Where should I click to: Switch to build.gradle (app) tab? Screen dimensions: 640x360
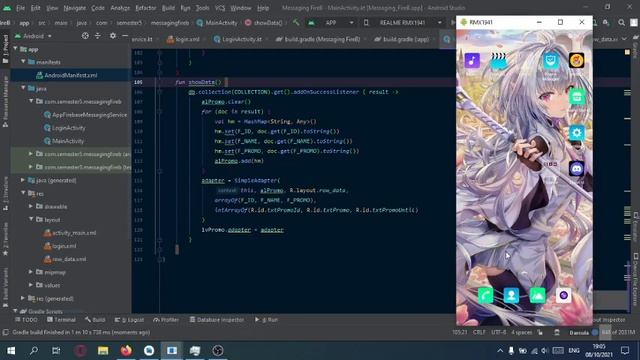[x=405, y=39]
